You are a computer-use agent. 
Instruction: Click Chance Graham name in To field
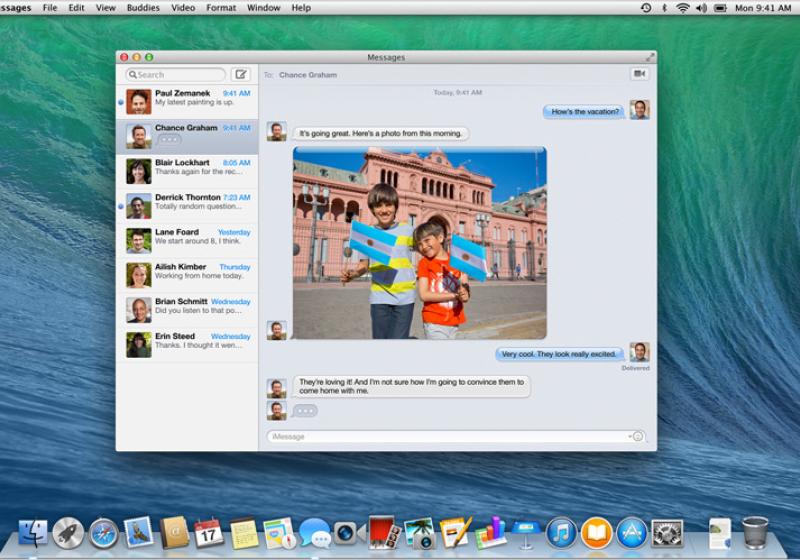click(308, 74)
